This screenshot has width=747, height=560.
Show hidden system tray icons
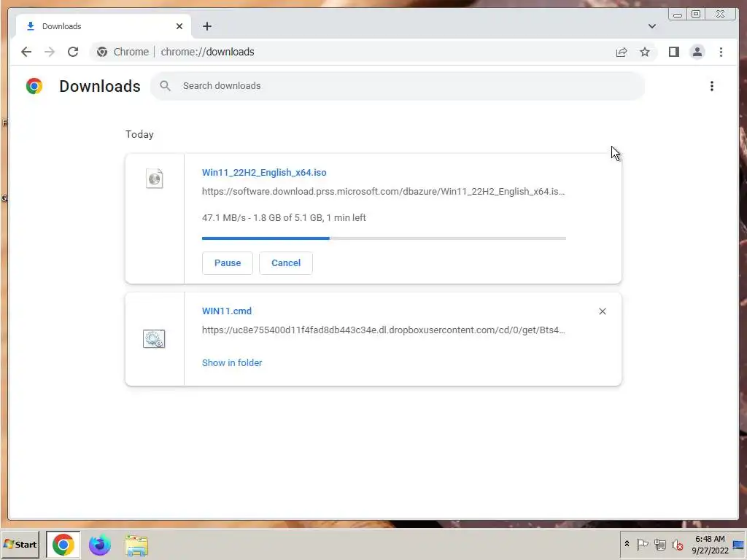pos(627,544)
